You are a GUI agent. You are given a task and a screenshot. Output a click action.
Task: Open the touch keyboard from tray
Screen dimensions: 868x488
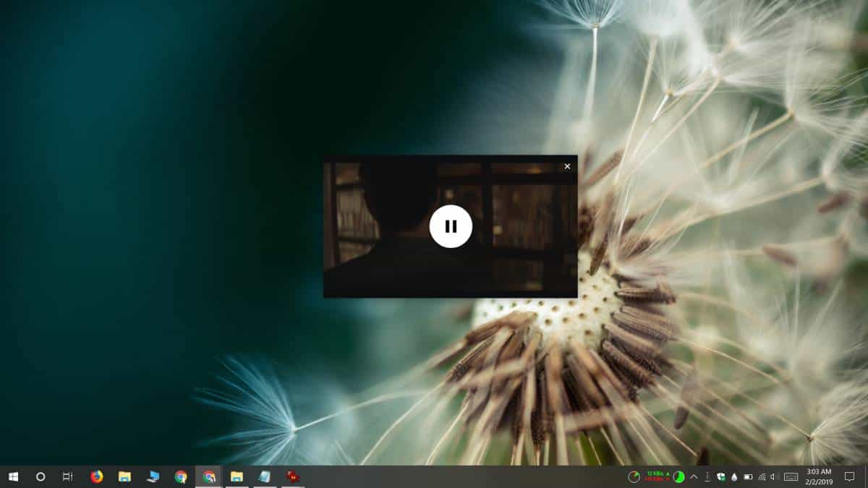[791, 476]
